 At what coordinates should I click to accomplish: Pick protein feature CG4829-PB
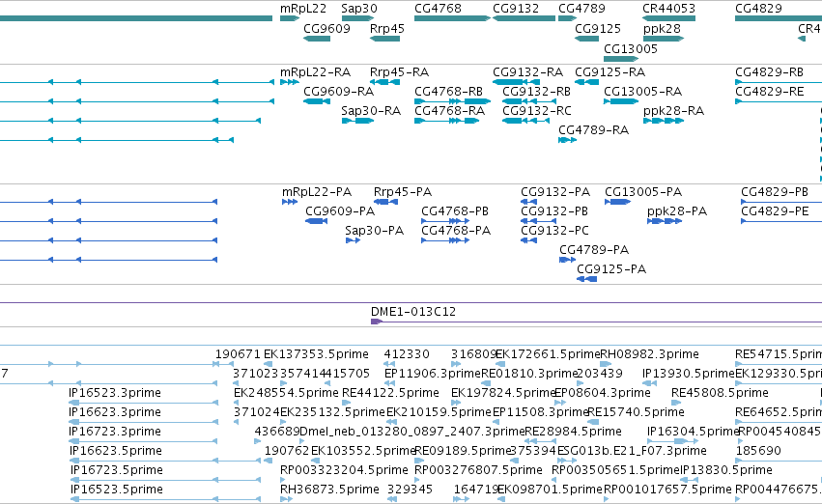point(775,192)
